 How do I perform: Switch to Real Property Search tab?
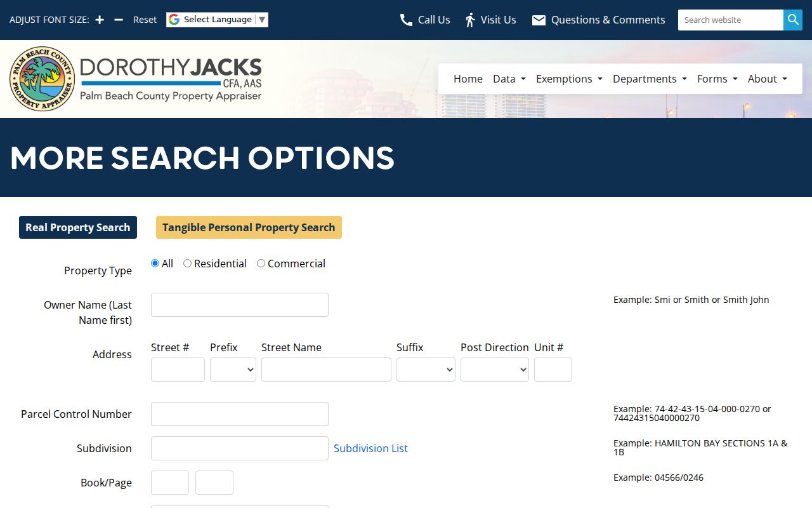point(78,227)
